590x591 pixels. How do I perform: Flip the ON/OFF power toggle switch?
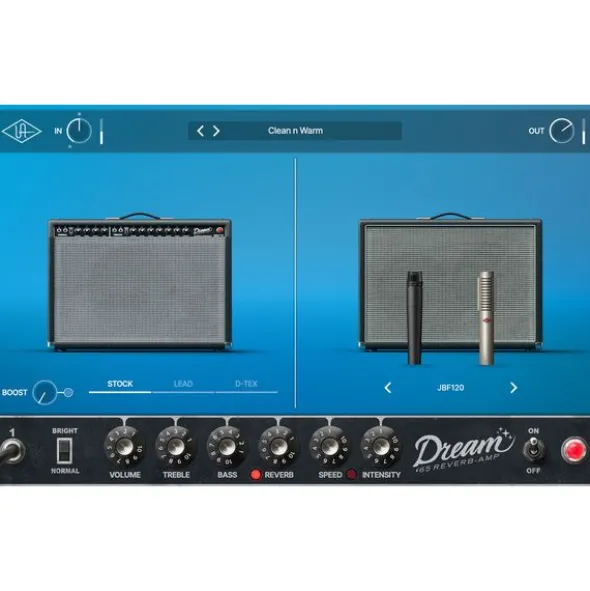(533, 449)
